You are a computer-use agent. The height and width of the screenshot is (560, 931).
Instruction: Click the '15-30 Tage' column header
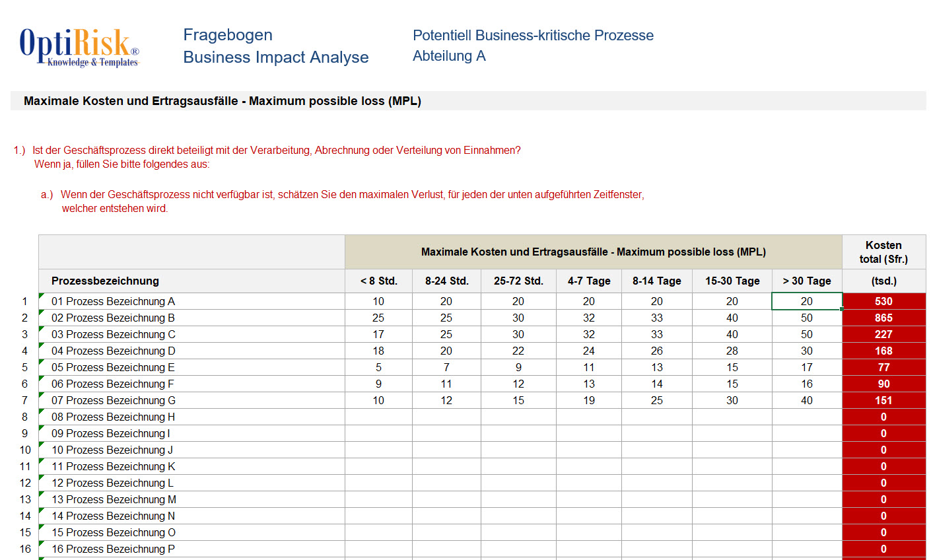pyautogui.click(x=732, y=281)
